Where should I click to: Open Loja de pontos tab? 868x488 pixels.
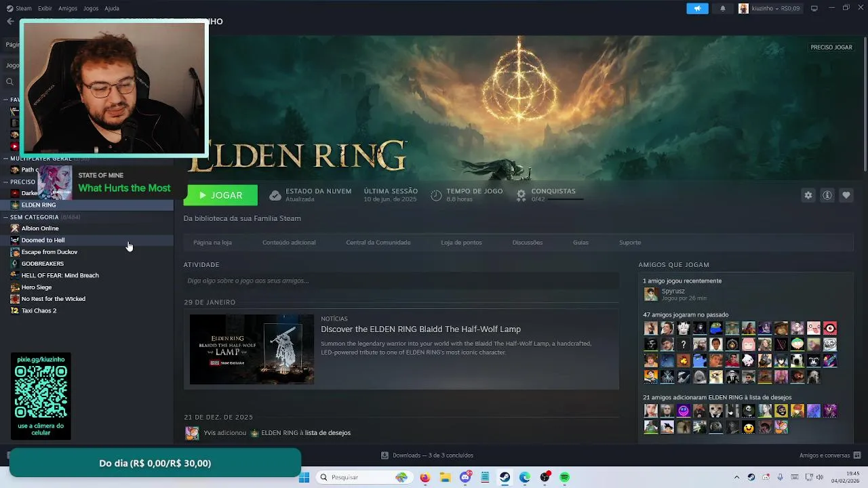(x=461, y=242)
